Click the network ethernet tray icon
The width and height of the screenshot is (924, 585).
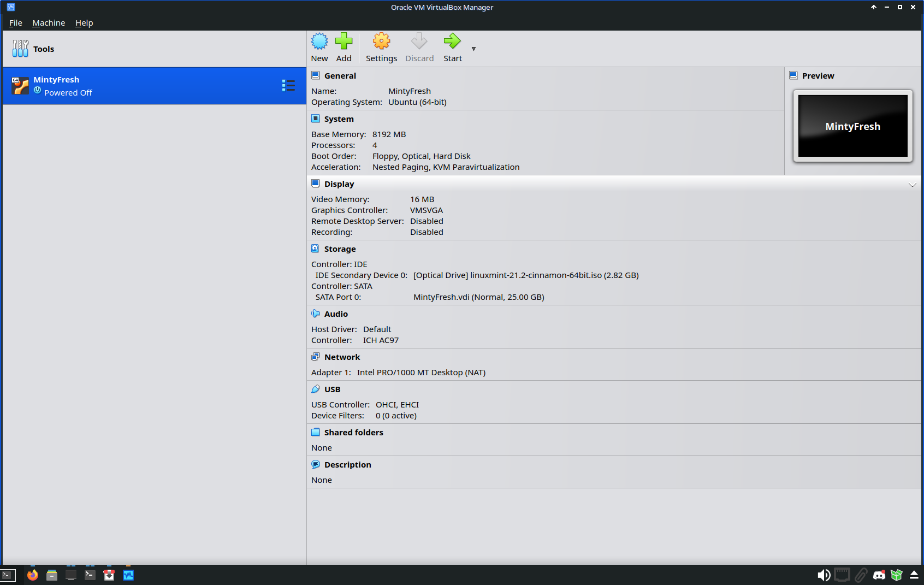(842, 575)
